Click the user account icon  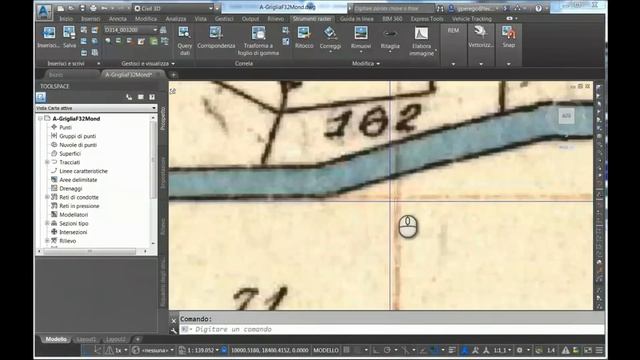pos(451,8)
